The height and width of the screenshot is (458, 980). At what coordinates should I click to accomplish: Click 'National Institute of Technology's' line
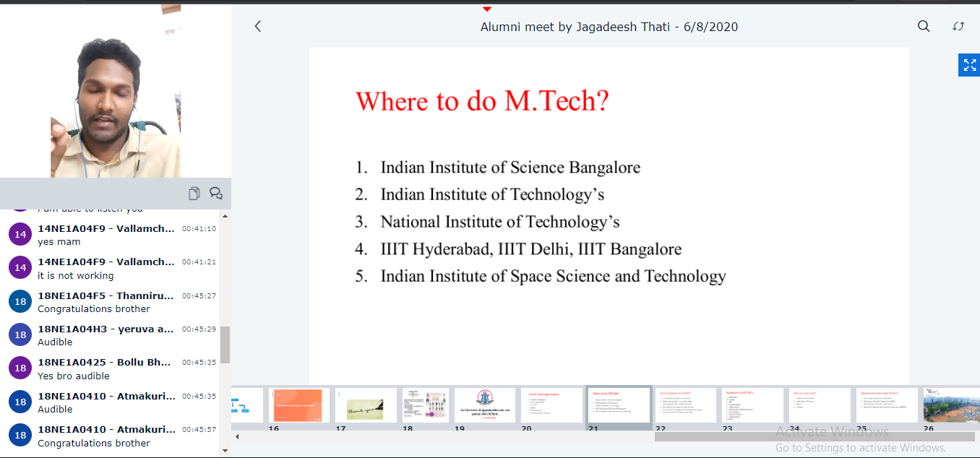500,222
